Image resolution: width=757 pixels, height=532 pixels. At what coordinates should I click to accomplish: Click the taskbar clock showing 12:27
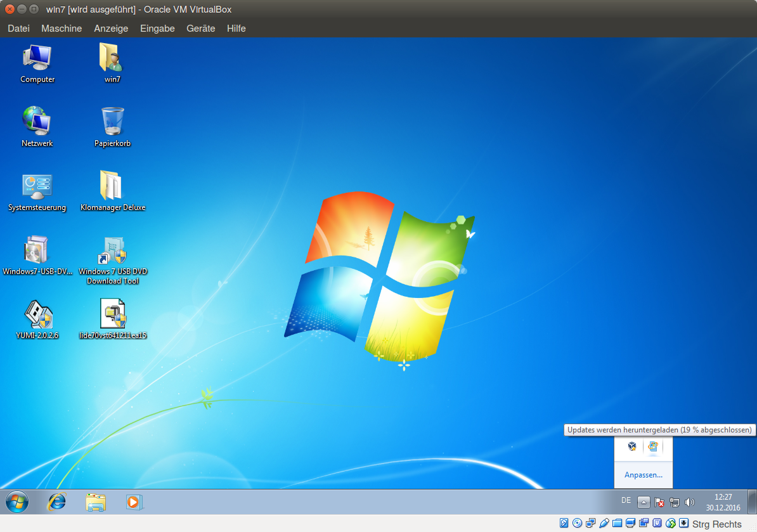coord(723,502)
